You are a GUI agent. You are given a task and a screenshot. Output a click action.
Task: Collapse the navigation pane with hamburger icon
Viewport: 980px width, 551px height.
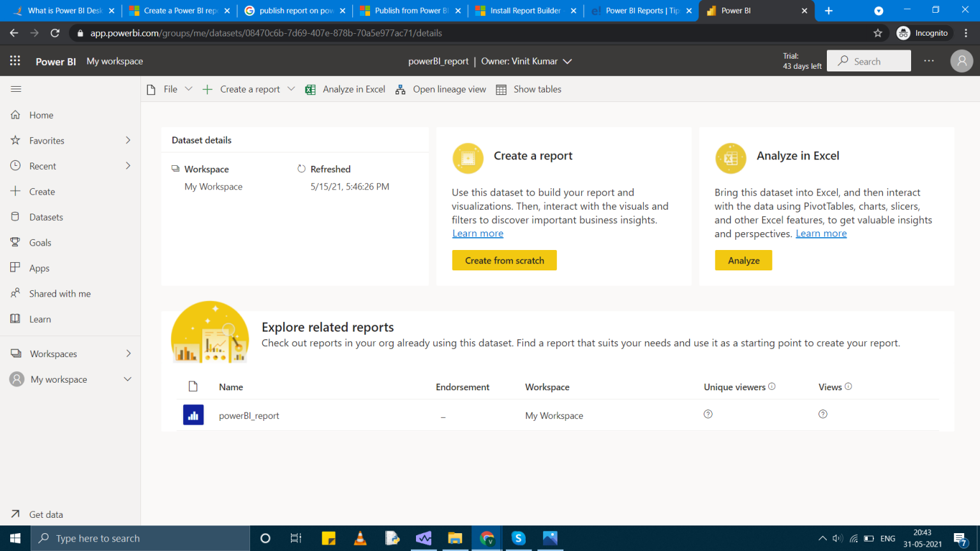[x=16, y=89]
